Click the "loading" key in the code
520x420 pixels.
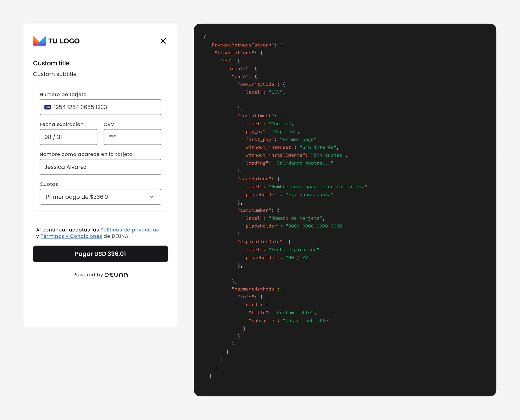(256, 163)
